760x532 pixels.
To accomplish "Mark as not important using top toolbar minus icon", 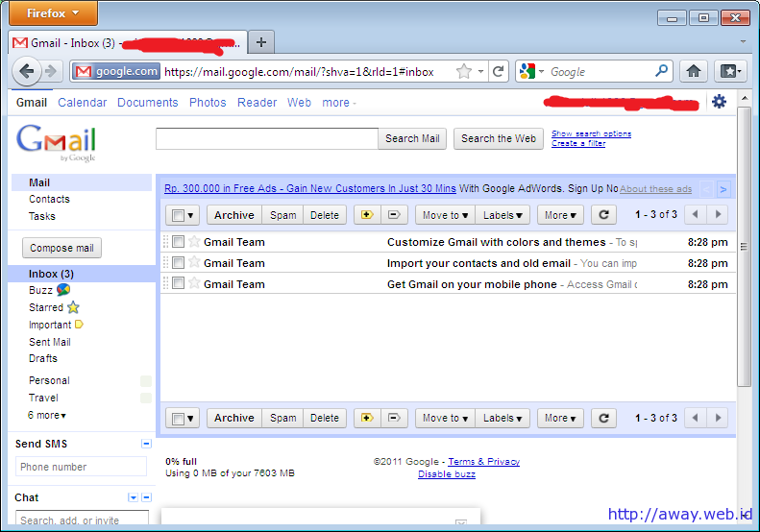I will [394, 215].
